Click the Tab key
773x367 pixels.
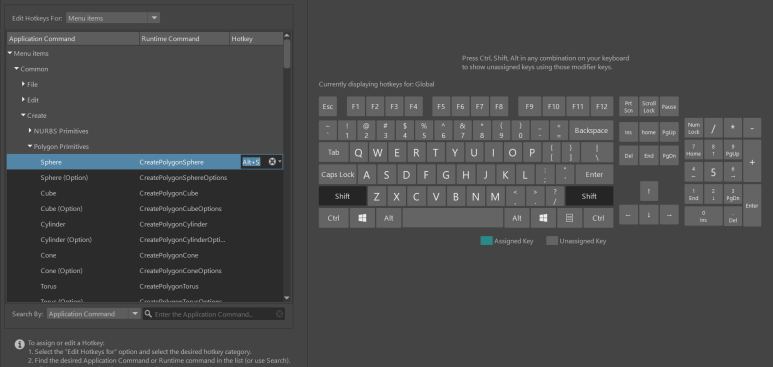[334, 152]
